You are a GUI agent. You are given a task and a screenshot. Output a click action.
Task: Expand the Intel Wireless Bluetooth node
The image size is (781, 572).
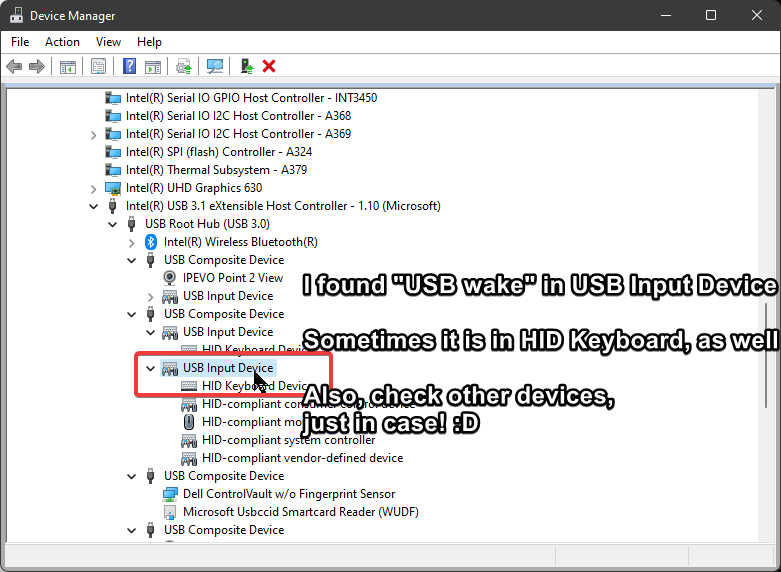(131, 243)
